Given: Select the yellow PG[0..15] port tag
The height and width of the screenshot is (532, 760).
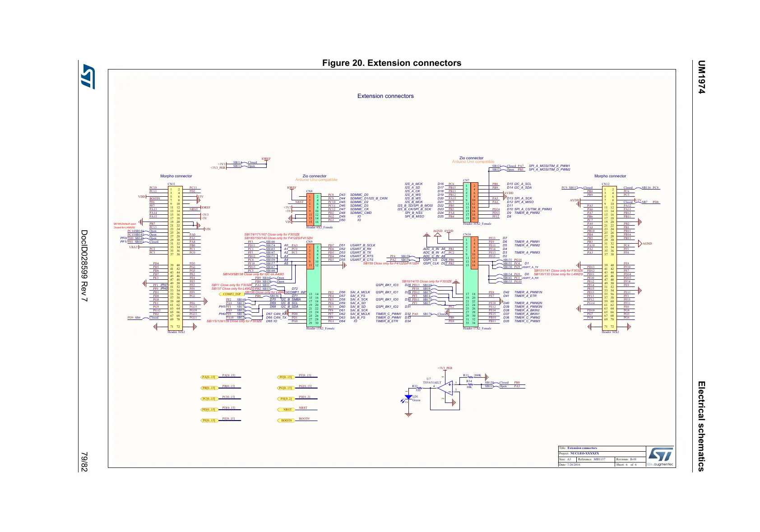Looking at the screenshot, I should [286, 388].
